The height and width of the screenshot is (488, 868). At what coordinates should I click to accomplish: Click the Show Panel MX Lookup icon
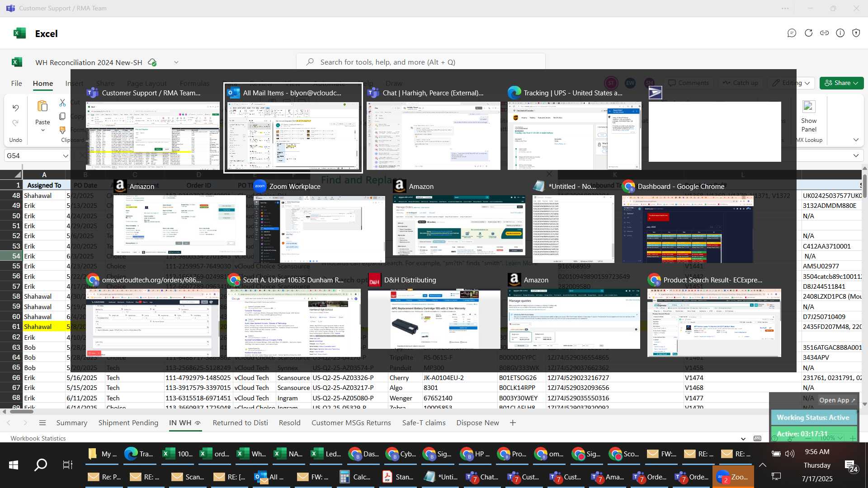click(x=809, y=107)
